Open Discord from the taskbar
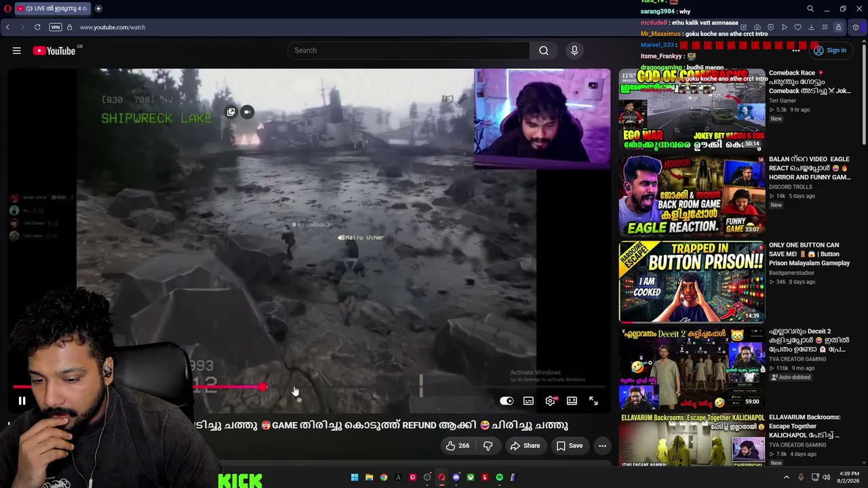This screenshot has height=488, width=868. [x=456, y=477]
